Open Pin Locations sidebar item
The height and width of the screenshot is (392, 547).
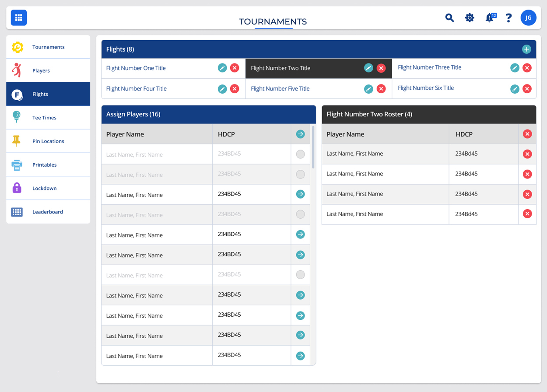pyautogui.click(x=48, y=141)
